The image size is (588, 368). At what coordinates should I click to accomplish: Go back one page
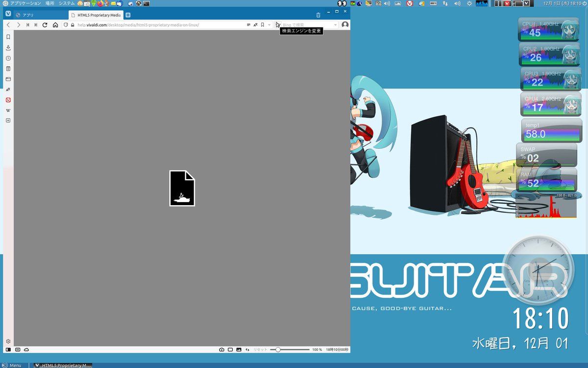click(x=8, y=25)
